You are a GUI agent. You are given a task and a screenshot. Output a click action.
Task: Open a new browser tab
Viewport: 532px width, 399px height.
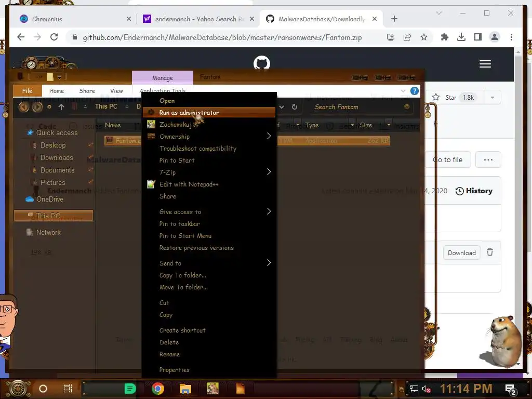[394, 19]
